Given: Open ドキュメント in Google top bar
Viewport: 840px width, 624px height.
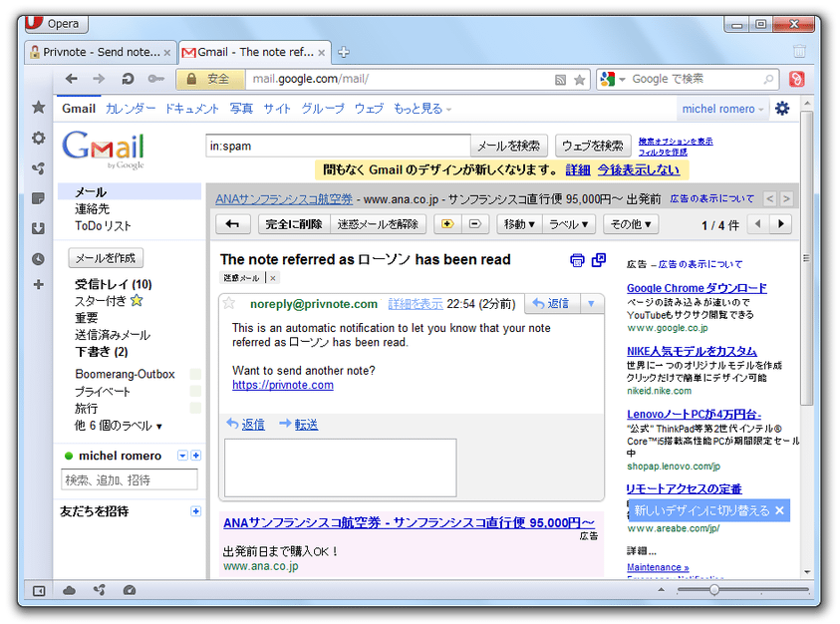Looking at the screenshot, I should click(191, 109).
